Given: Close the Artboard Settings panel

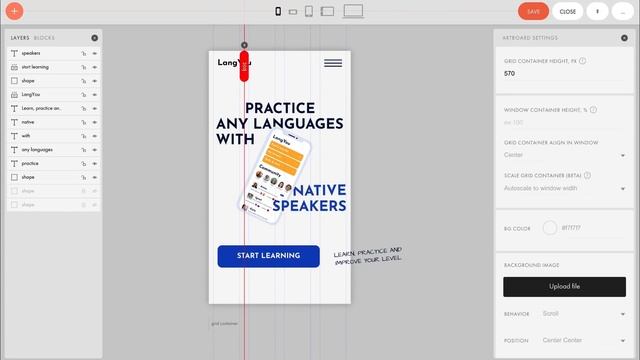Looking at the screenshot, I should click(x=624, y=38).
